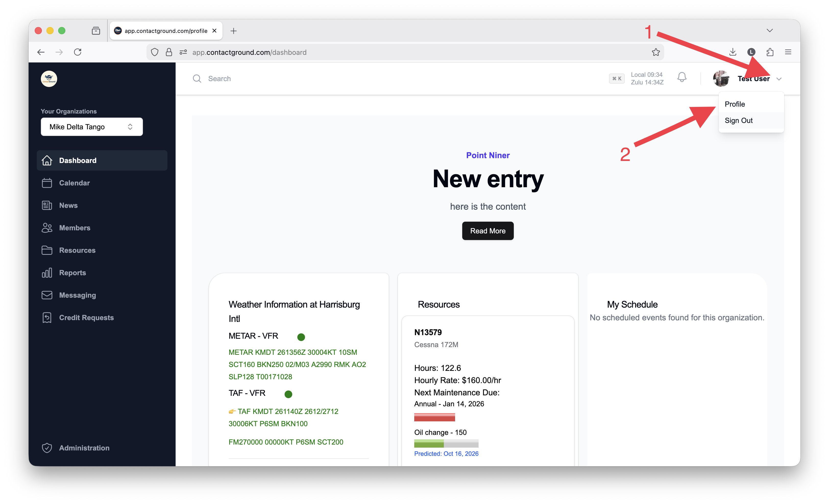Image resolution: width=829 pixels, height=504 pixels.
Task: Open the Test User account chevron
Action: pyautogui.click(x=779, y=79)
